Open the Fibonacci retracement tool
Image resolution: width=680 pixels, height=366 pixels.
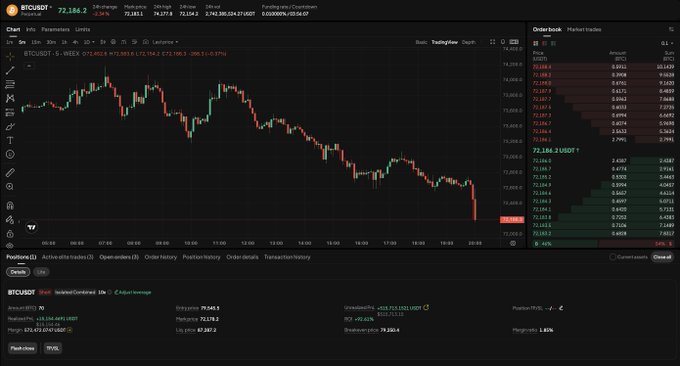tap(10, 84)
